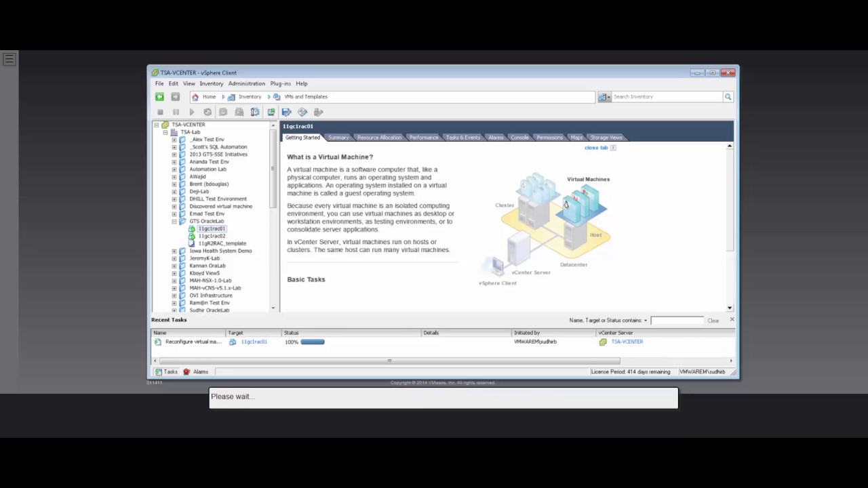
Task: Switch to the Tasks & Events tab
Action: 462,138
